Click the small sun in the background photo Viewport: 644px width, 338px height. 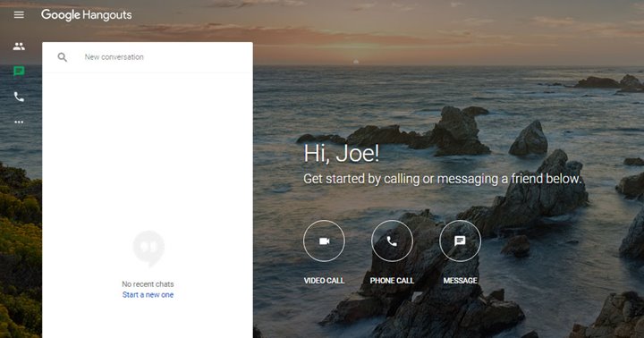[356, 62]
